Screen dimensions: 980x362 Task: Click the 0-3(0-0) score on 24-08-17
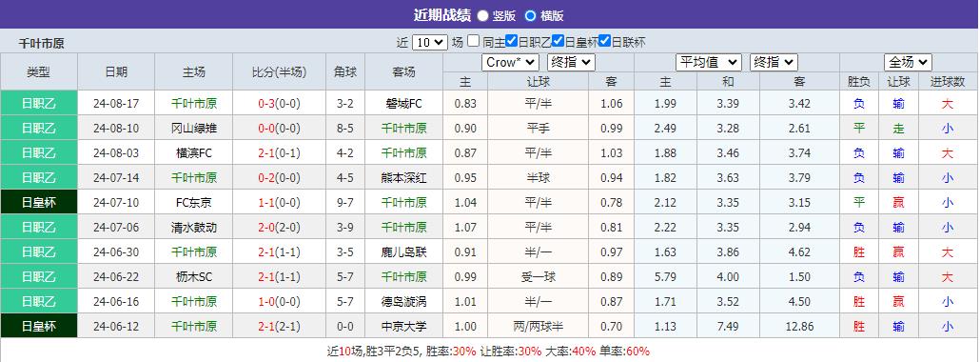(280, 103)
